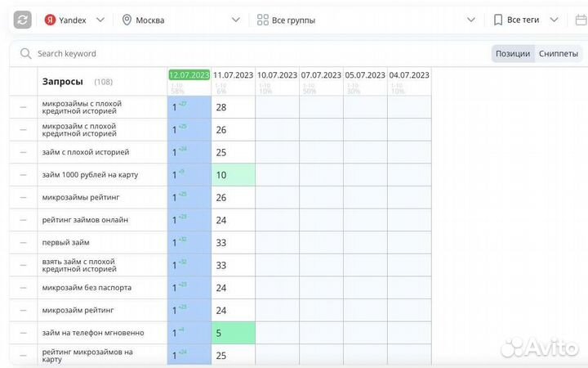This screenshot has height=368, width=588.
Task: Click the green position 5 cell
Action: (x=234, y=333)
